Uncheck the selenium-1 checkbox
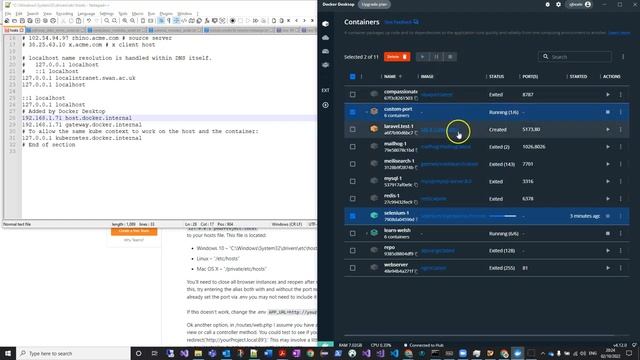Screen dimensions: 640x360 [353, 216]
